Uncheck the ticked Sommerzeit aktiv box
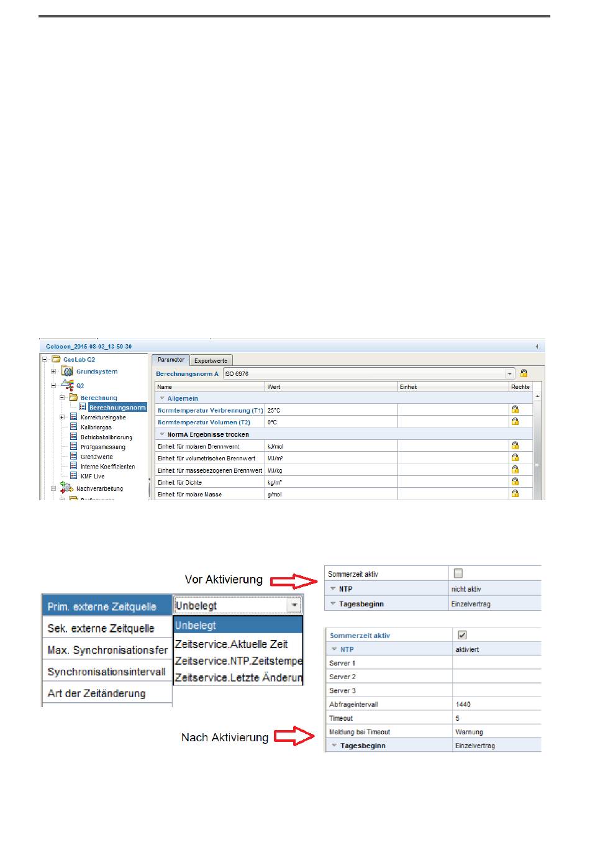The width and height of the screenshot is (590, 868). (x=462, y=635)
